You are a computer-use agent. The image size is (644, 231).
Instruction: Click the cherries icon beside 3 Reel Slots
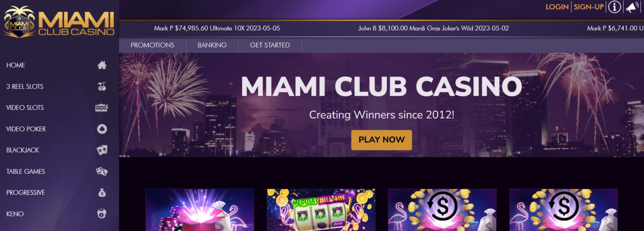[x=102, y=86]
